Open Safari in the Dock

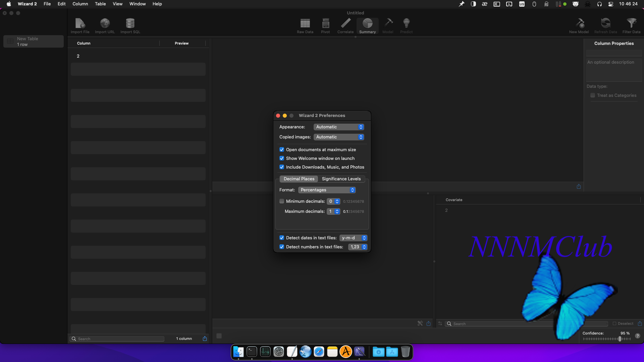point(319,352)
